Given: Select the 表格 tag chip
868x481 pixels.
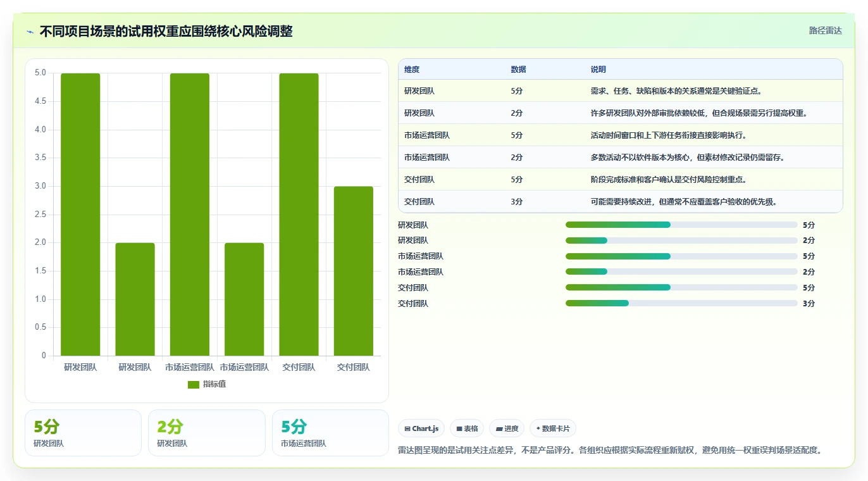Looking at the screenshot, I should (467, 428).
